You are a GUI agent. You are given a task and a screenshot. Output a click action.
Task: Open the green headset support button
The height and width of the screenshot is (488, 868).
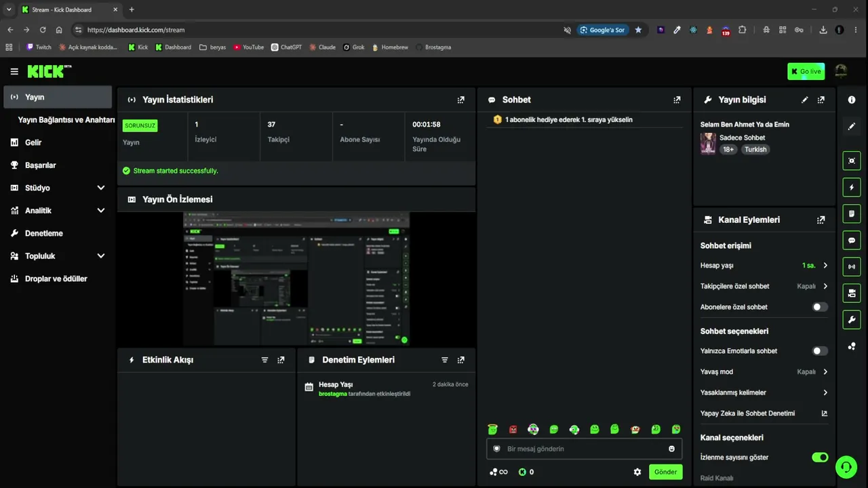click(846, 466)
